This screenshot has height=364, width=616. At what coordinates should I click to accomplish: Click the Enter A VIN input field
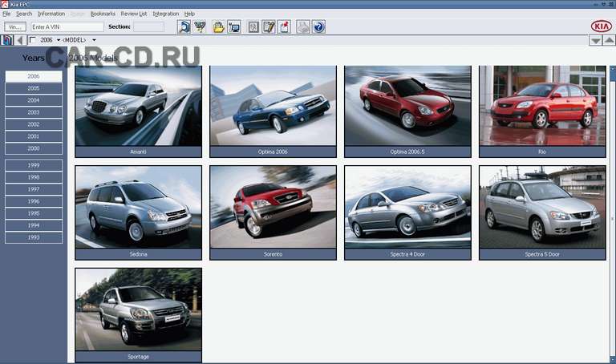pos(67,26)
